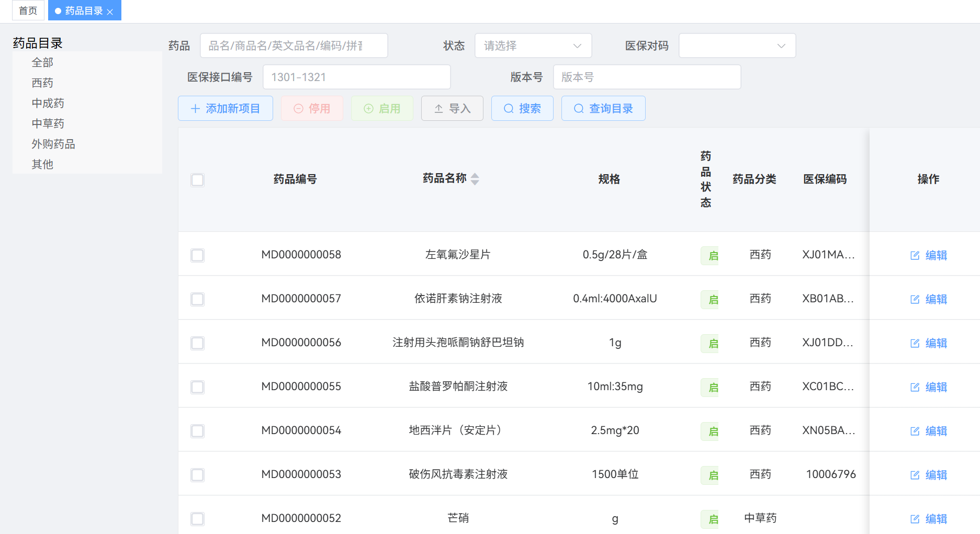Screen dimensions: 980x534
Task: Close the 药品目录 tab with its x icon
Action: (x=110, y=12)
